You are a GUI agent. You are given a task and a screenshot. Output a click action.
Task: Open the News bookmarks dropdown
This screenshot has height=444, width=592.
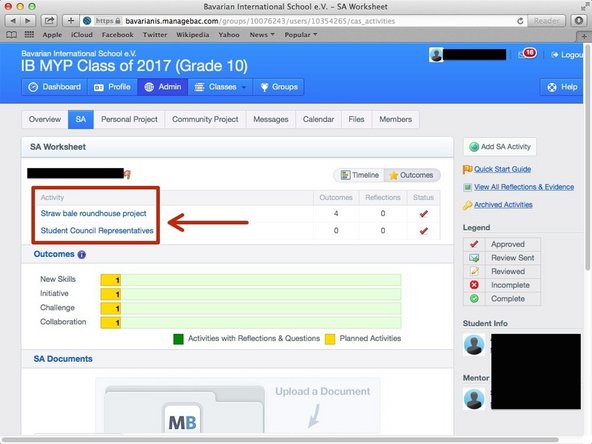pos(262,35)
